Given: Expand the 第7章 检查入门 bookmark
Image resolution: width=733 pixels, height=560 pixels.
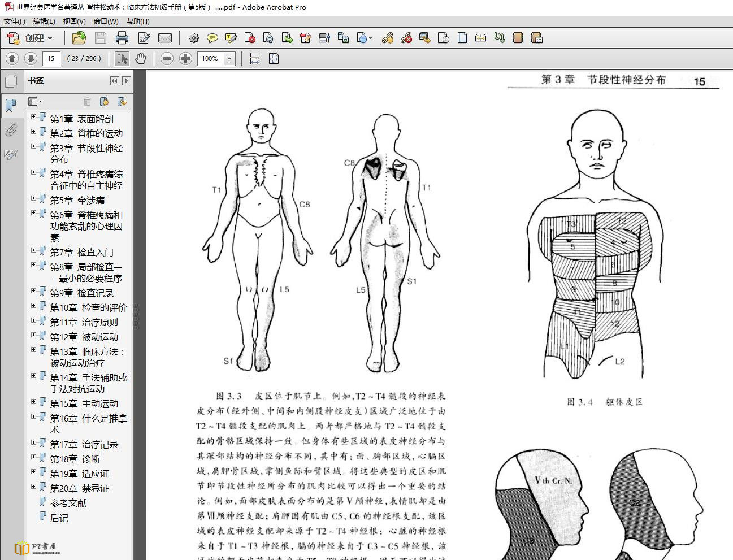Looking at the screenshot, I should point(33,250).
